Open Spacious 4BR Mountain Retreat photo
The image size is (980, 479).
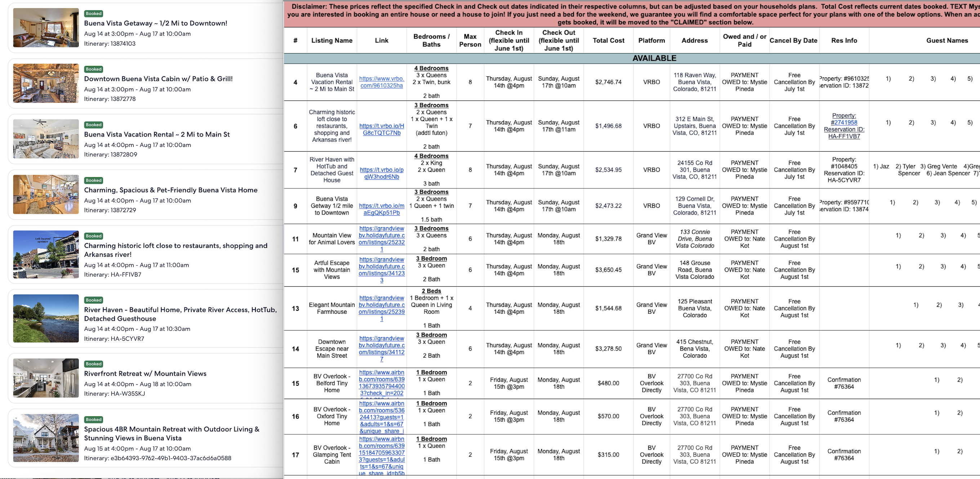[x=46, y=438]
